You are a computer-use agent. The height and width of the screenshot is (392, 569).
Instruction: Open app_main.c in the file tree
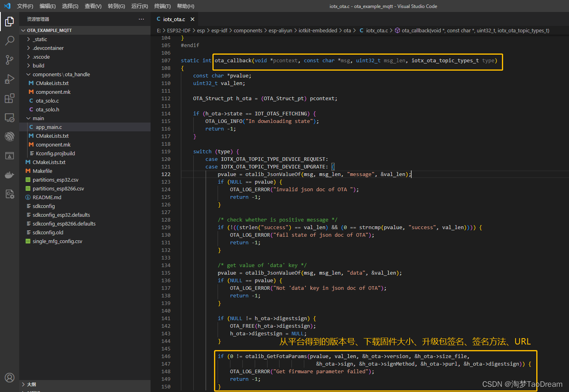tap(49, 127)
